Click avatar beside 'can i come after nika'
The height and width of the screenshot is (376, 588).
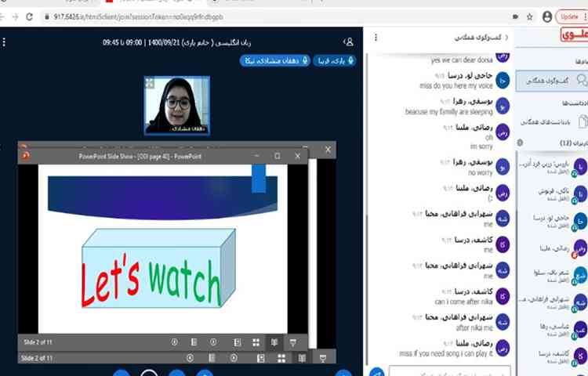(503, 296)
